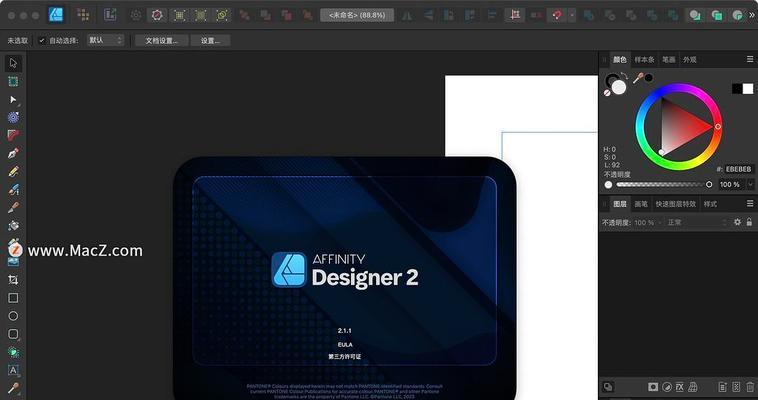Click the hue ring colour wheel
Screen dimensions: 758x400
coord(678,127)
